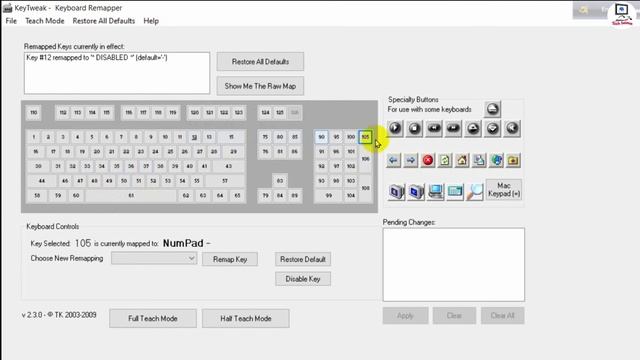Open the Teach Mode menu
640x360 pixels.
click(44, 21)
